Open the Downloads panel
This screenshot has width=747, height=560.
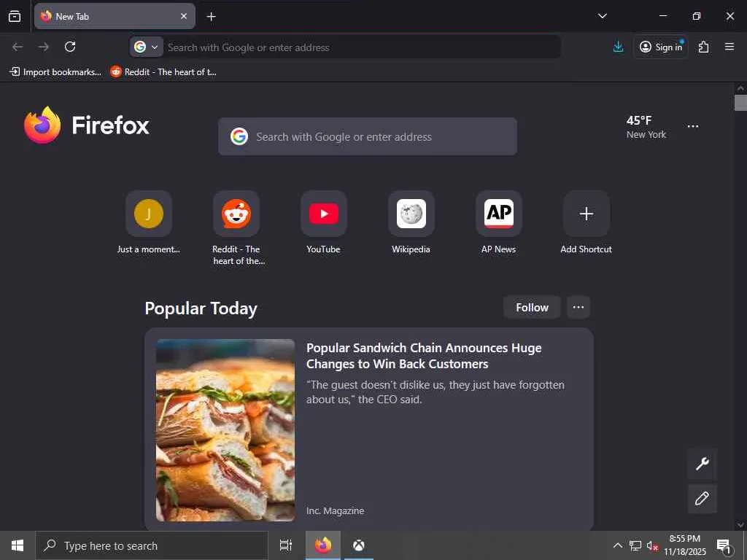618,47
